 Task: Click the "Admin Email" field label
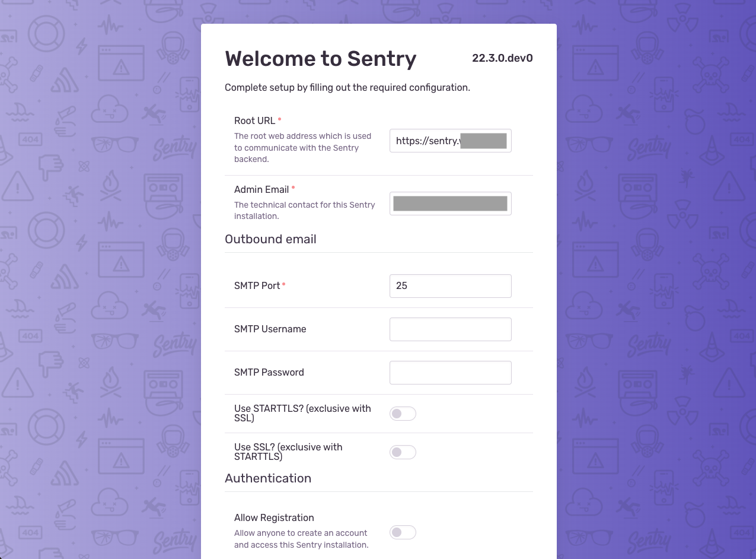click(261, 189)
